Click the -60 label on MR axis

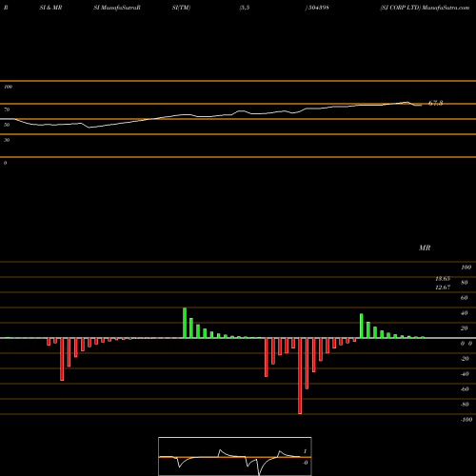click(x=465, y=389)
